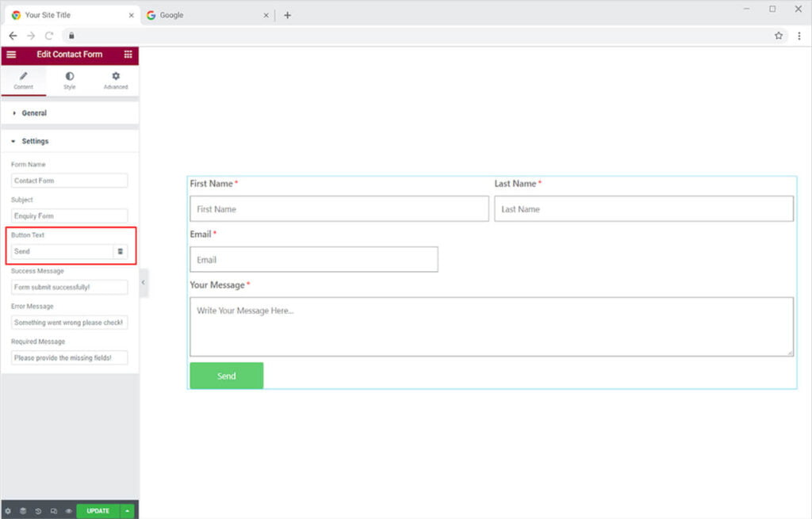The width and height of the screenshot is (812, 519).
Task: Switch to responsive mode icon
Action: pyautogui.click(x=53, y=511)
